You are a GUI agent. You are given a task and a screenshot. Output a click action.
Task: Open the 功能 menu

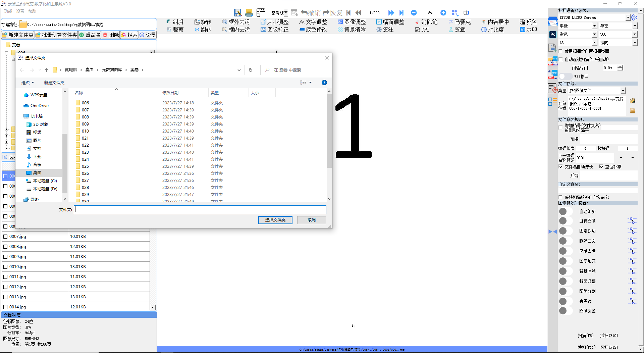[8, 11]
